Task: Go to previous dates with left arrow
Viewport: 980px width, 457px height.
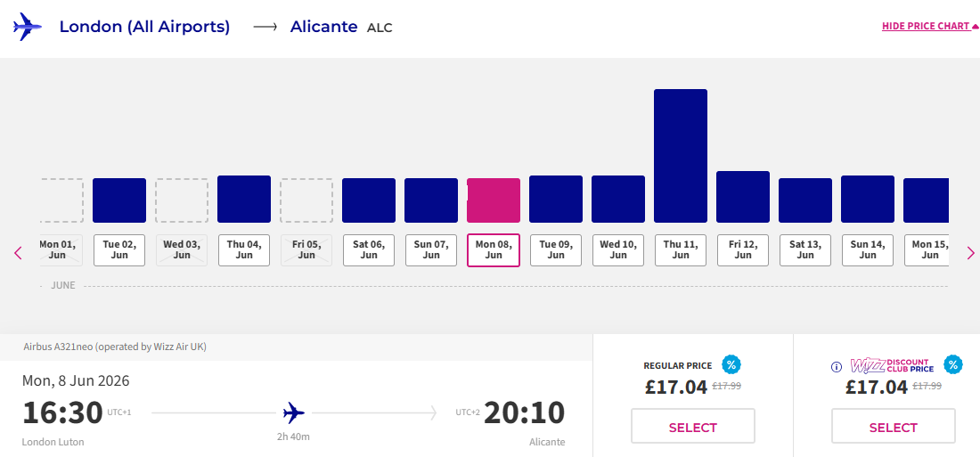Action: (18, 253)
